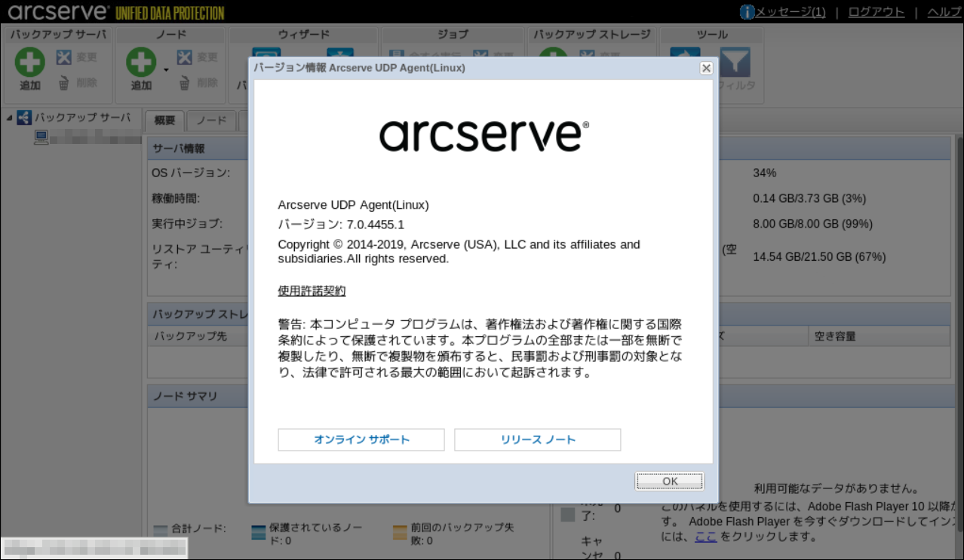Click the 削除 trash icon in ノード group
964x560 pixels.
coord(184,84)
